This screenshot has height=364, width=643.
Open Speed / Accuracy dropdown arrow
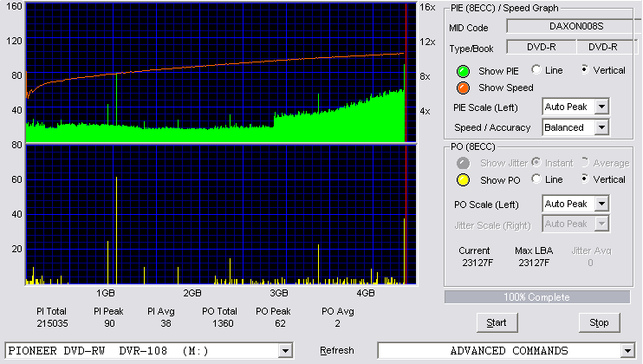(601, 127)
